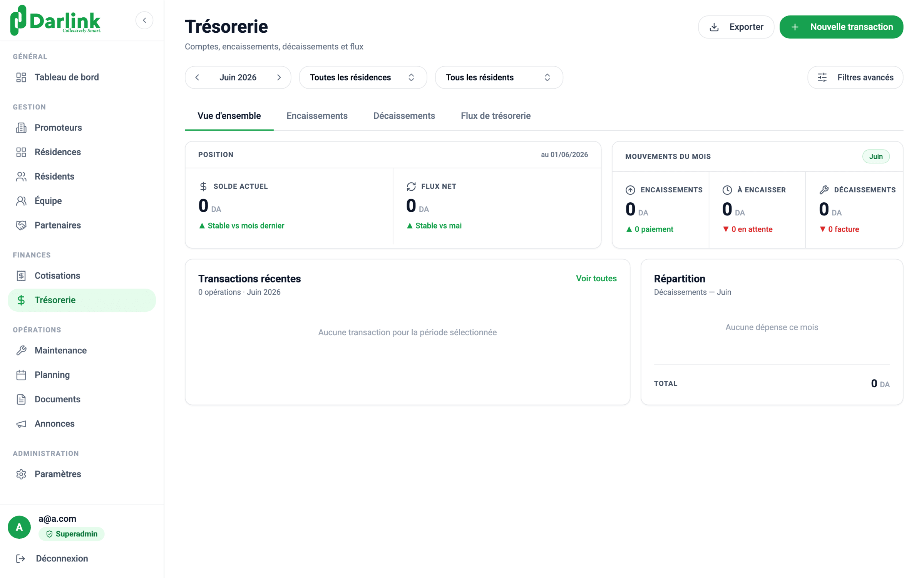The width and height of the screenshot is (924, 578).
Task: Switch to the Décaissements tab
Action: pyautogui.click(x=404, y=116)
